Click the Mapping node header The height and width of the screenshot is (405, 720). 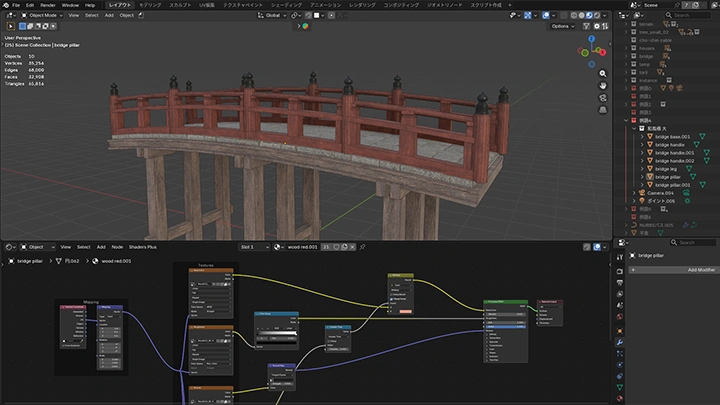(x=110, y=308)
